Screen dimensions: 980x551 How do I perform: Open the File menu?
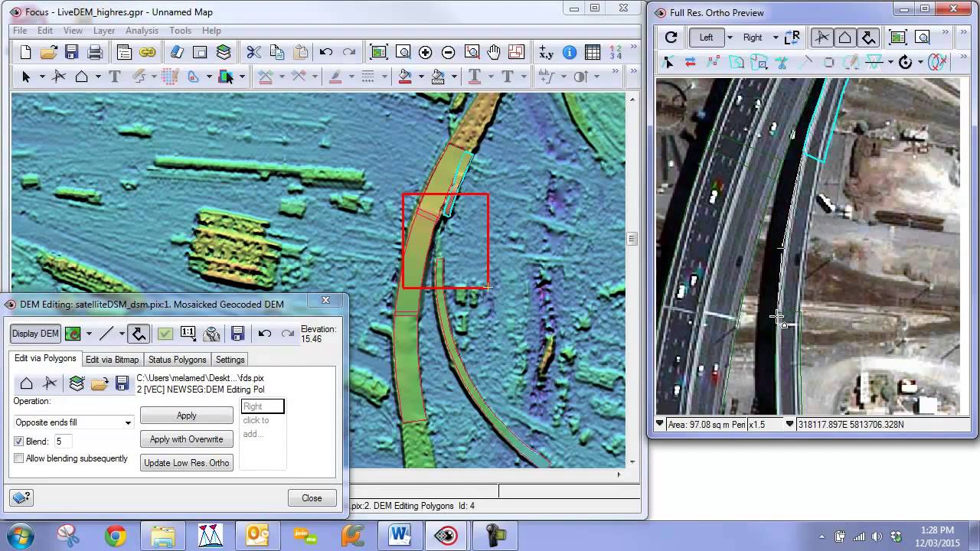[x=20, y=31]
